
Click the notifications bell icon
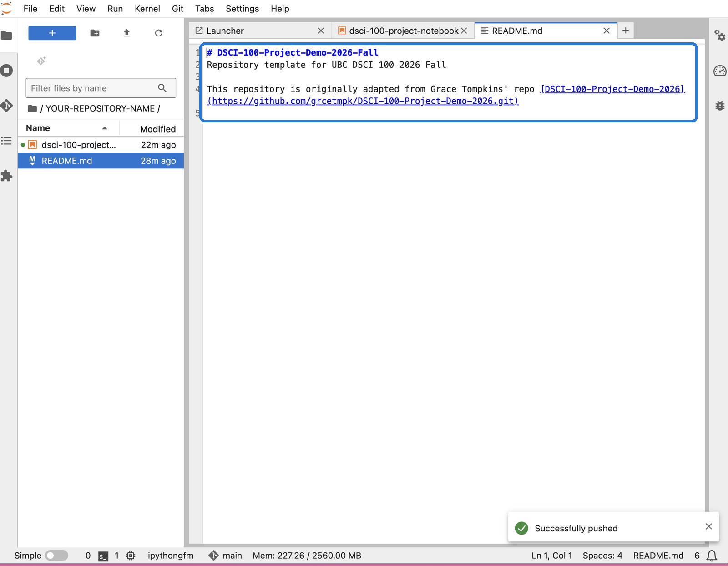click(712, 556)
